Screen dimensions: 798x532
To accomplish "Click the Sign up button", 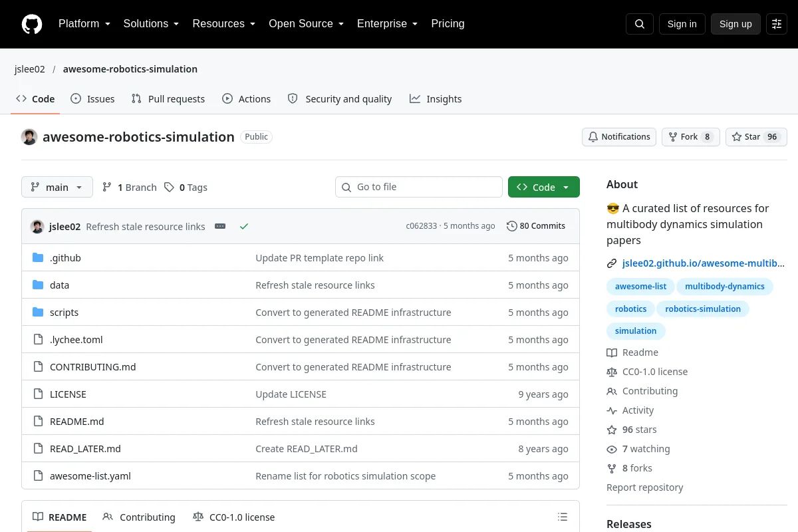I will point(735,24).
